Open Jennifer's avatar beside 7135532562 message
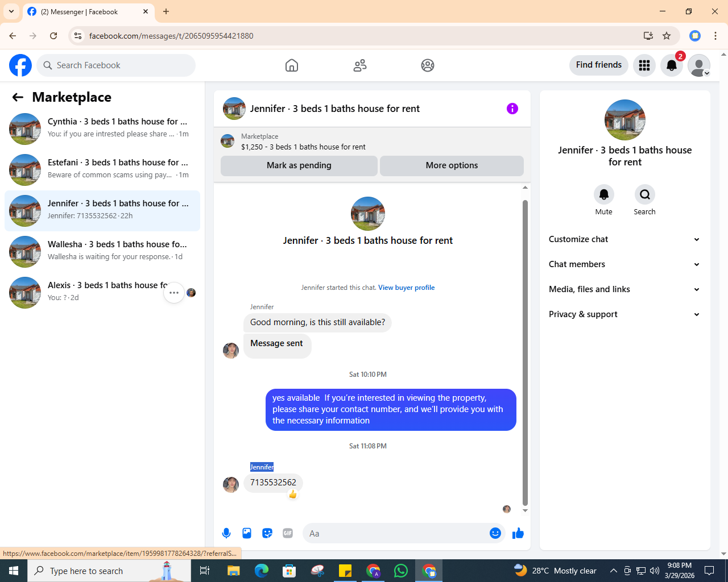728x582 pixels. click(231, 485)
